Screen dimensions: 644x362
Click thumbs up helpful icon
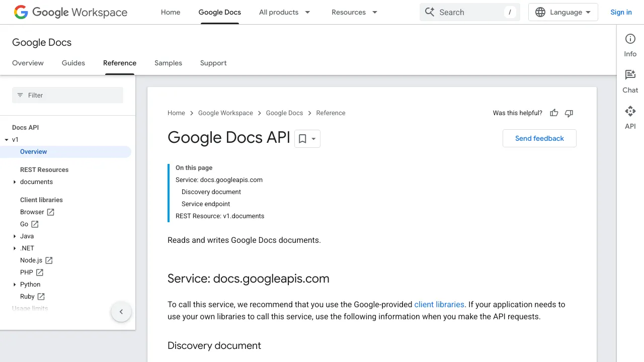554,113
